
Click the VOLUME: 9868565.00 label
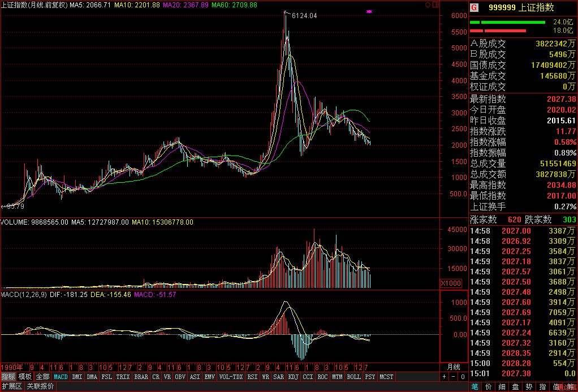(34, 222)
